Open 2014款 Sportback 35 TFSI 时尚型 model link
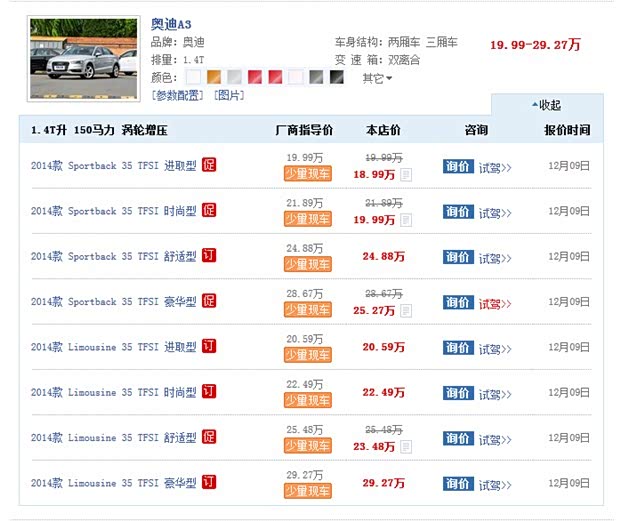This screenshot has width=620, height=521. pyautogui.click(x=113, y=211)
